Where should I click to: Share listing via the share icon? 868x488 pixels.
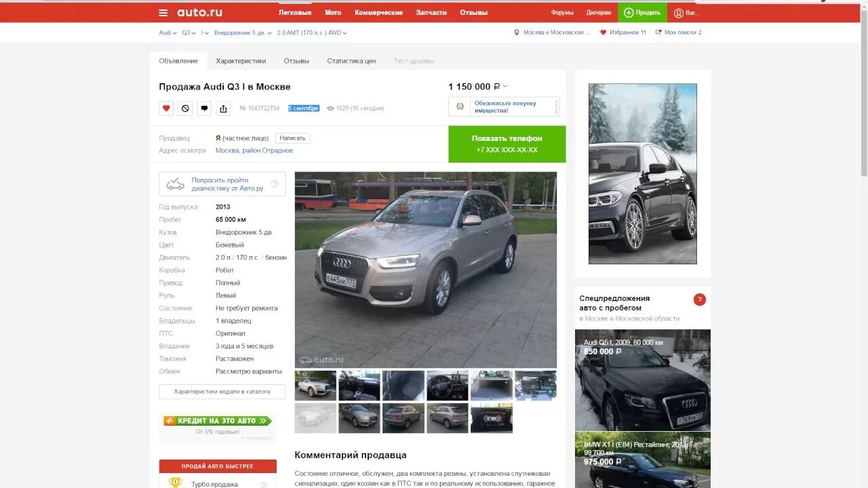[x=223, y=108]
